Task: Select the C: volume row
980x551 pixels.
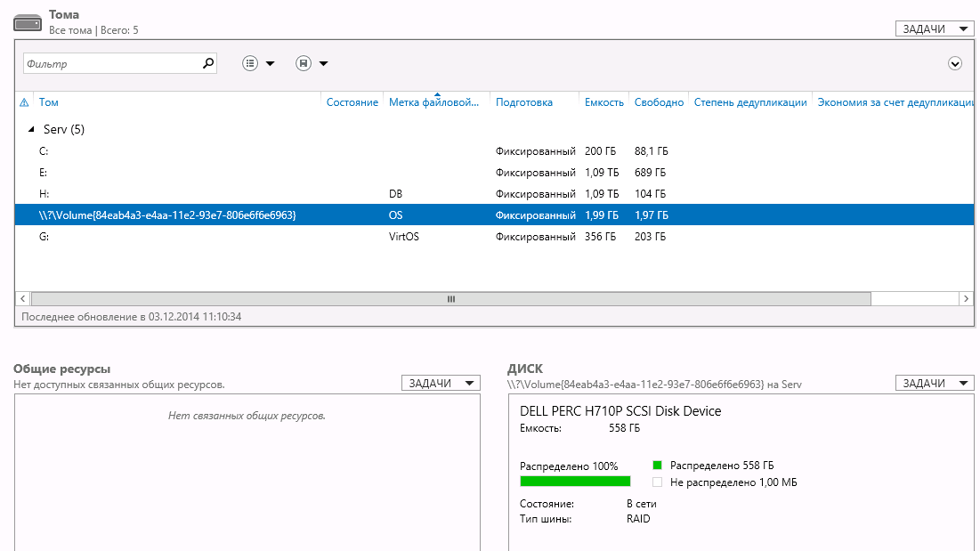Action: 494,151
